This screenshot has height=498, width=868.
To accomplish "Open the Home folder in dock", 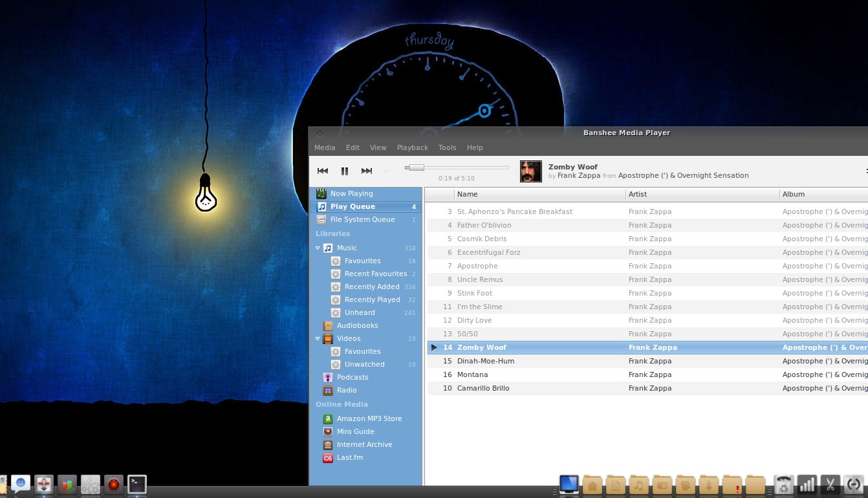I will (592, 484).
